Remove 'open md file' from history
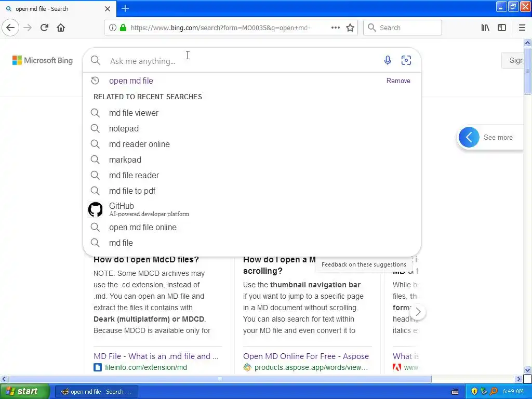Screen dimensions: 532x399 (x=398, y=81)
